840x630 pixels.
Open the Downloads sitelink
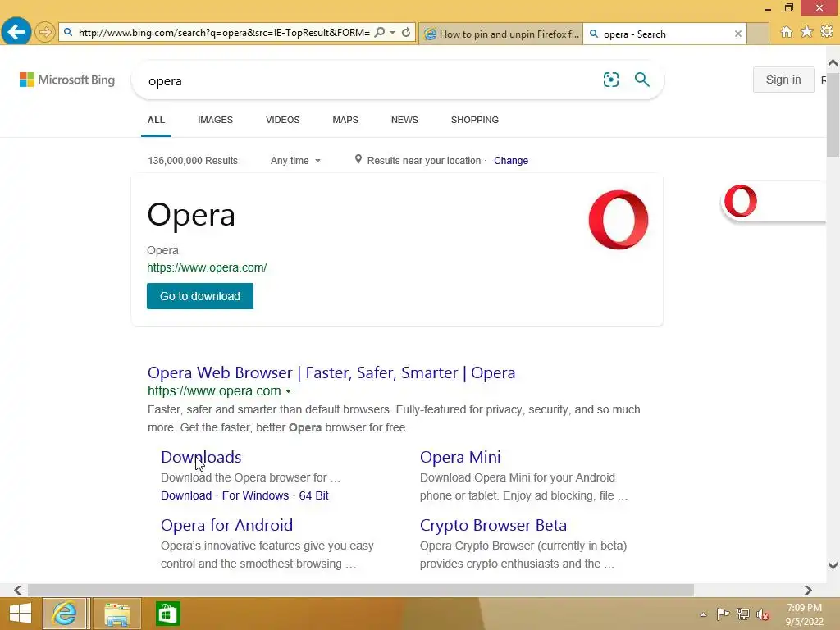(201, 457)
